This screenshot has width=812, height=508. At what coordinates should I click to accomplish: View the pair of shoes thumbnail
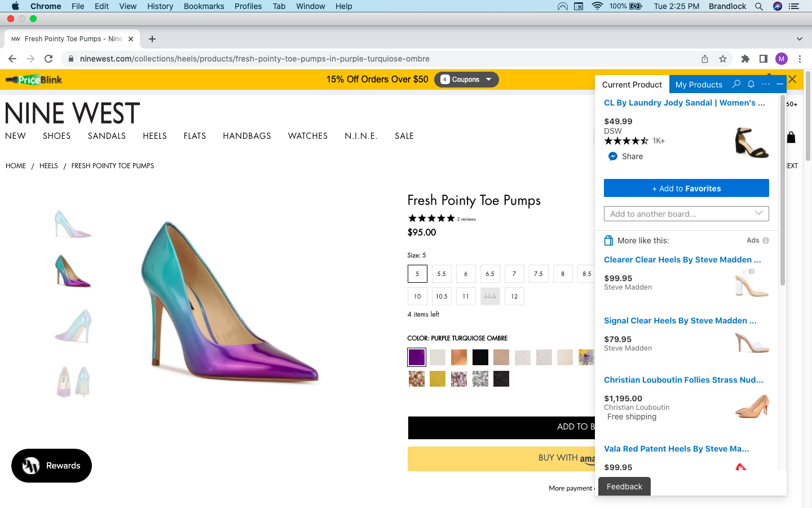[73, 382]
